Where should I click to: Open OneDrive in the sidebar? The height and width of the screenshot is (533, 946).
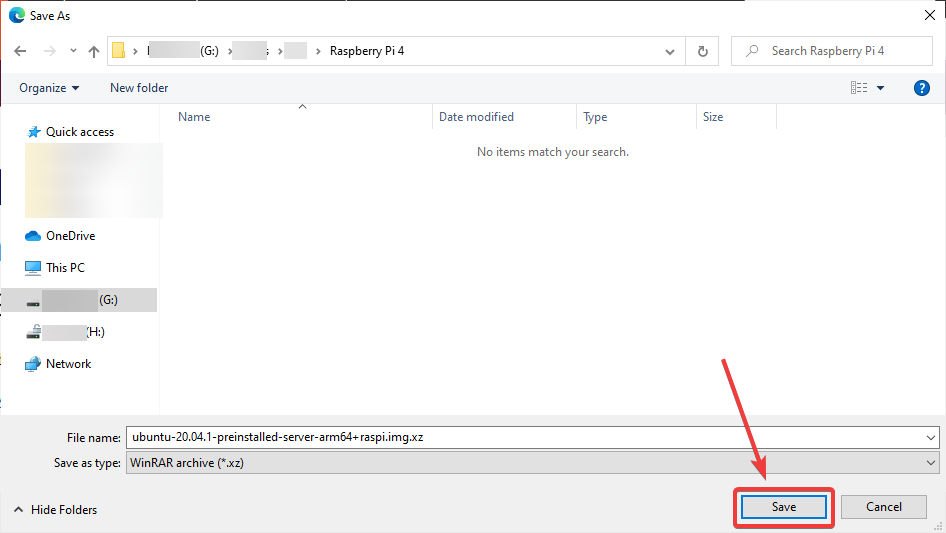click(71, 235)
